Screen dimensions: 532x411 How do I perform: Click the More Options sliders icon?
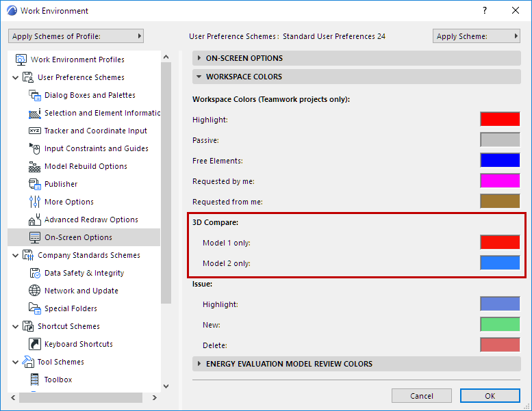(35, 202)
